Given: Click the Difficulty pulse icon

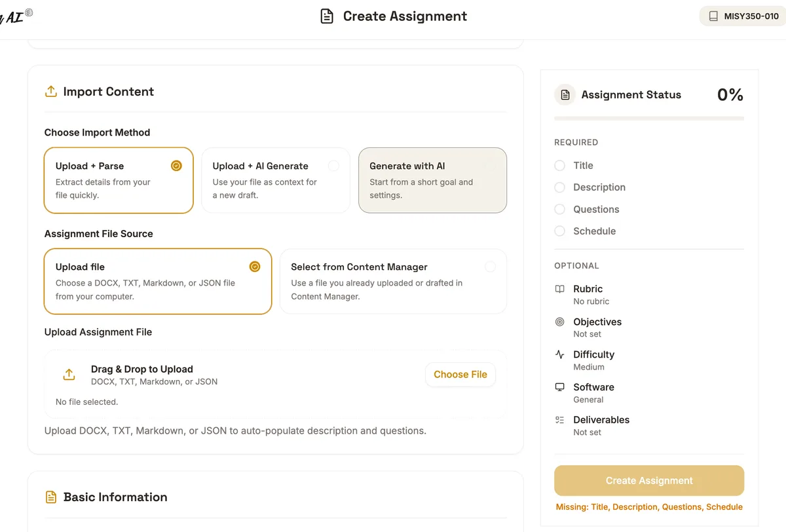Looking at the screenshot, I should click(560, 354).
